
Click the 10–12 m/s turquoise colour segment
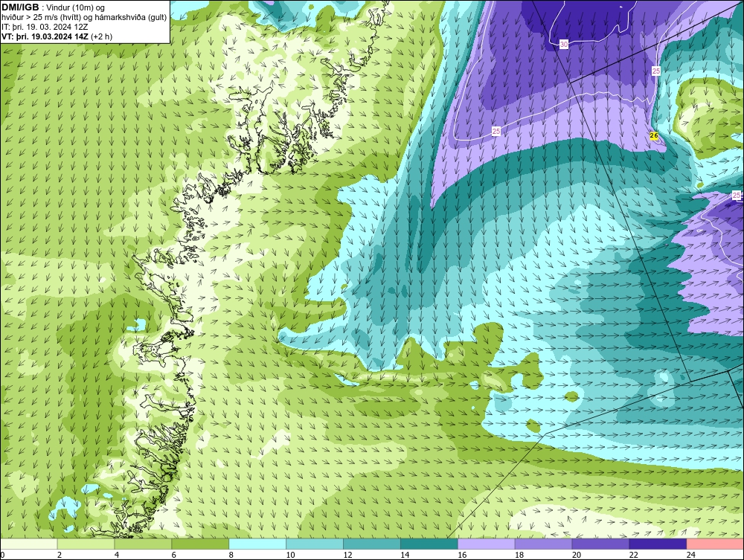(315, 544)
